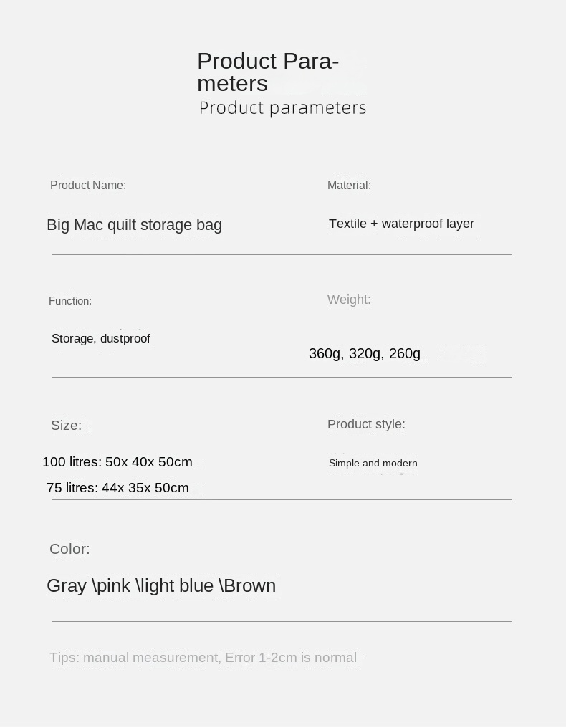Click the word "Brown" in the color list
The image size is (566, 728).
[x=249, y=586]
